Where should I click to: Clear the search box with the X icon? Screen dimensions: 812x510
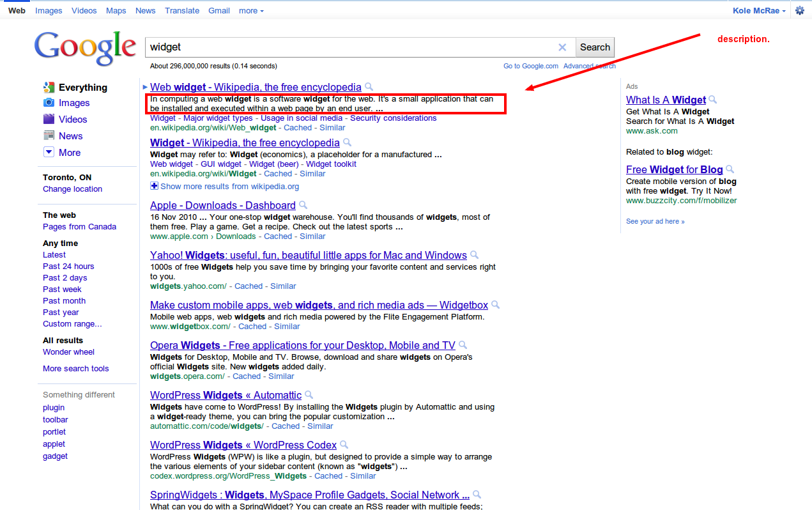tap(562, 47)
